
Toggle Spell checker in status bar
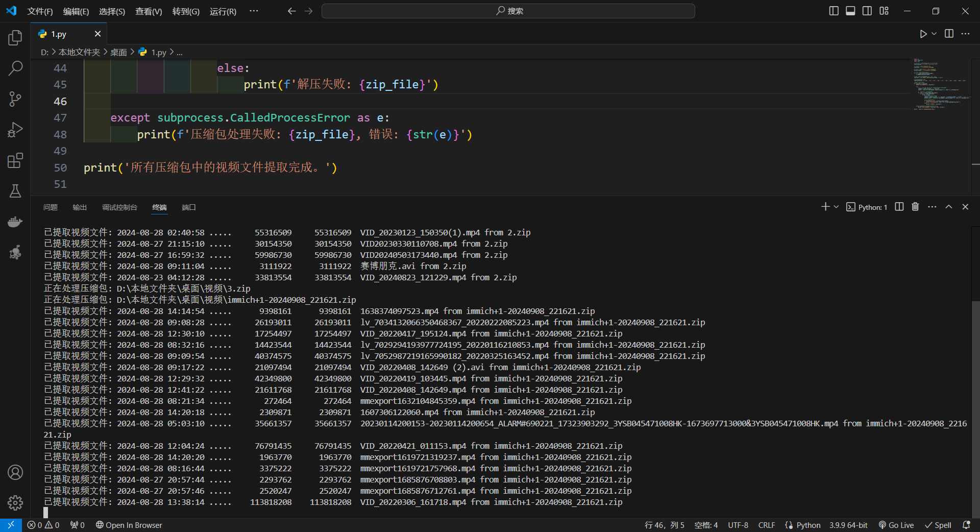click(x=938, y=525)
